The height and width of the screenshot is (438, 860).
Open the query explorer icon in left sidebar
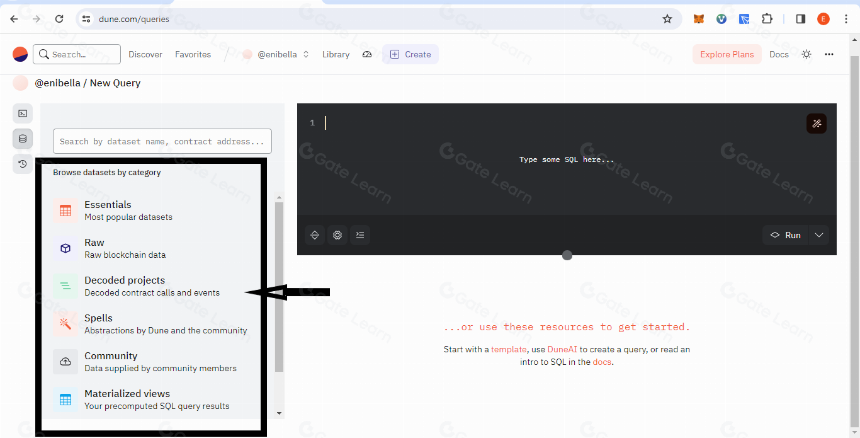[22, 113]
